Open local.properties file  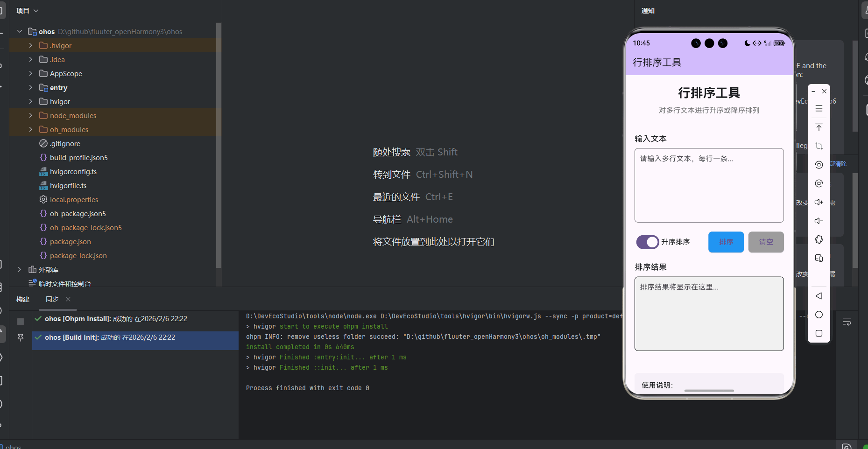coord(74,199)
